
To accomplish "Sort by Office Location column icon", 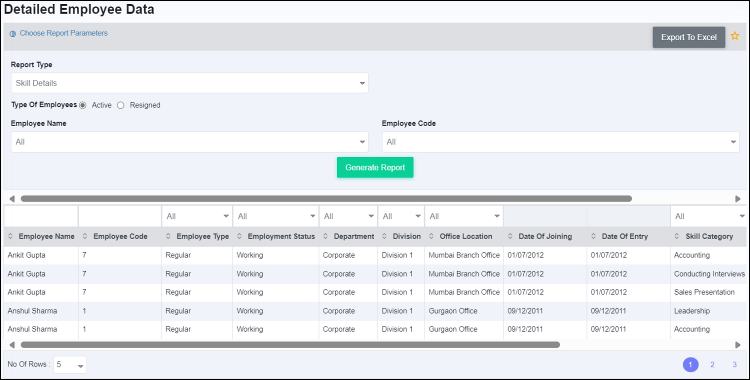I will 431,236.
